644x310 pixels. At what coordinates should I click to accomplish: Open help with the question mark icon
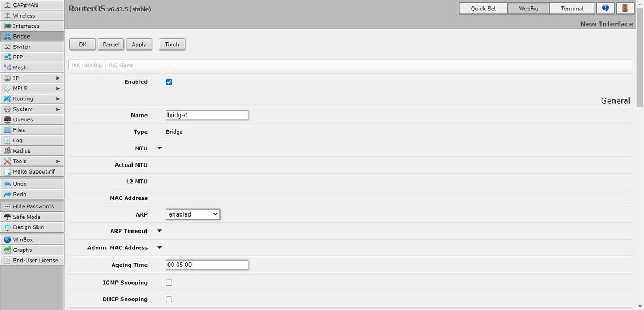point(605,9)
